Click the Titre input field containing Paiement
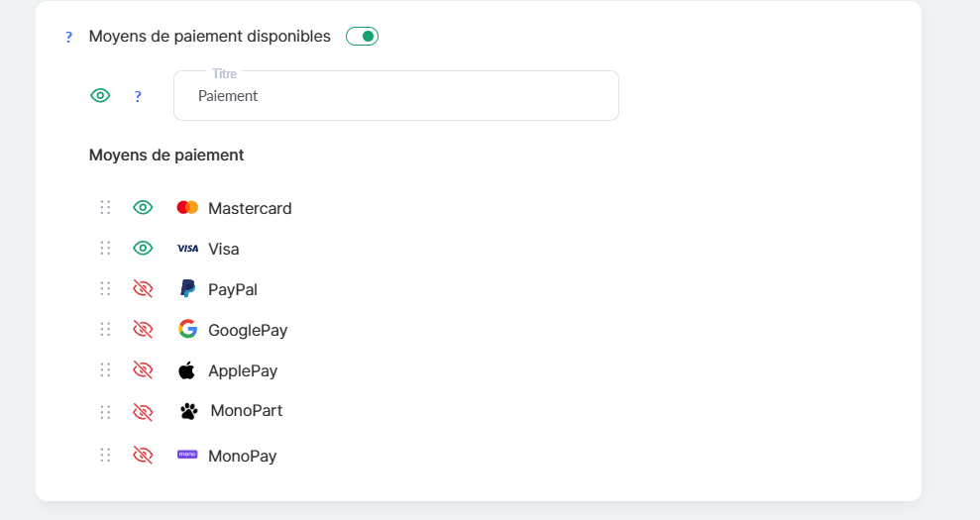980x520 pixels. pyautogui.click(x=396, y=96)
